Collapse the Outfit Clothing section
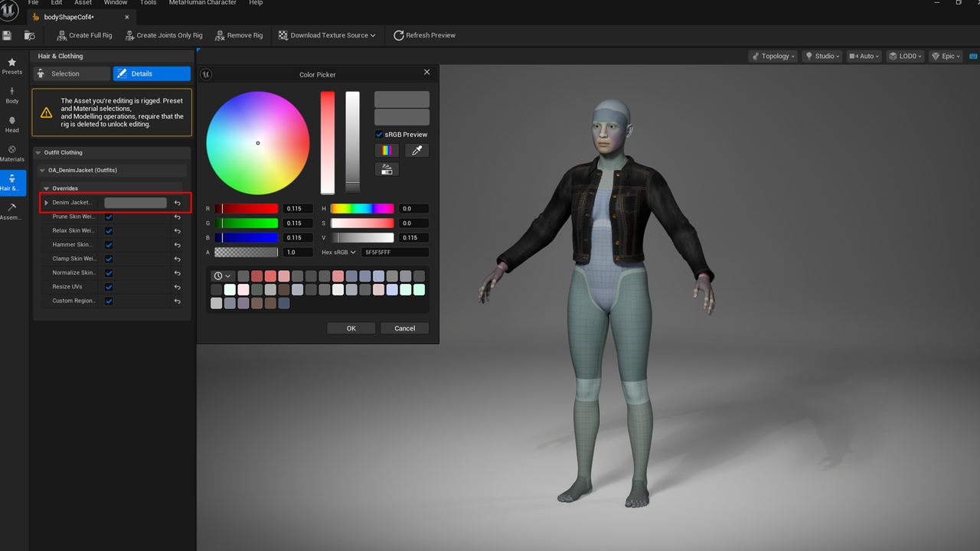The width and height of the screenshot is (980, 551). [39, 152]
